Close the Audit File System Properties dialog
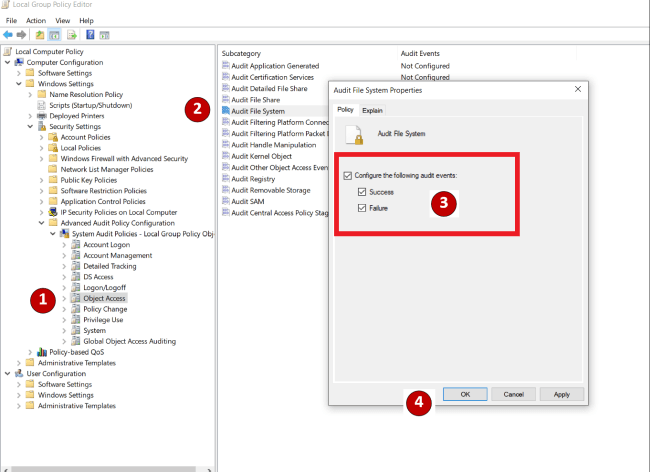 (578, 89)
